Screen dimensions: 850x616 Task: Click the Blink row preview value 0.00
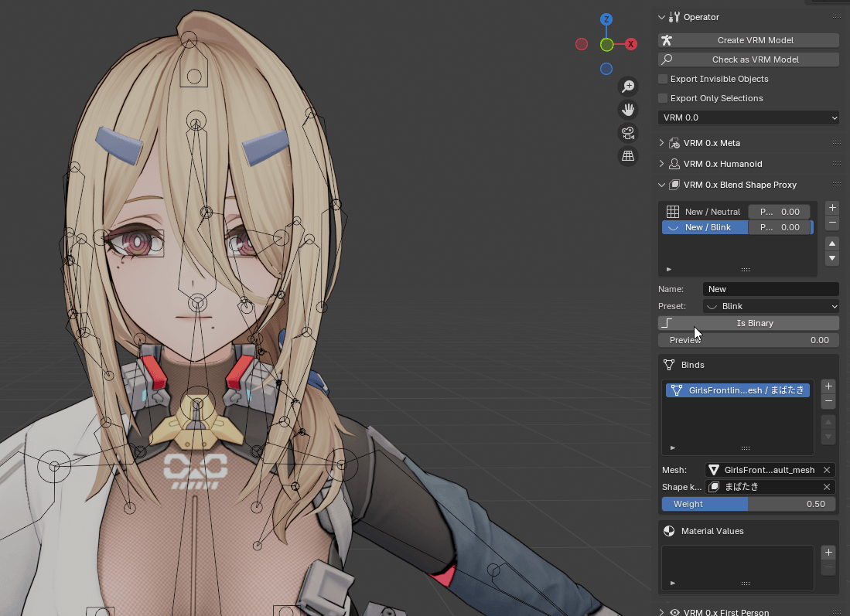pyautogui.click(x=779, y=227)
